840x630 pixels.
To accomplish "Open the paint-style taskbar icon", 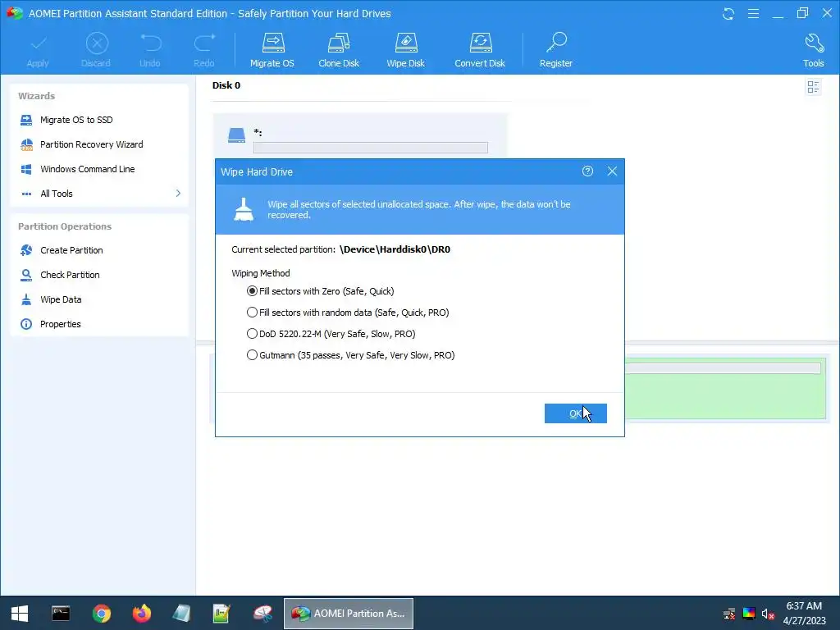I will (x=262, y=614).
